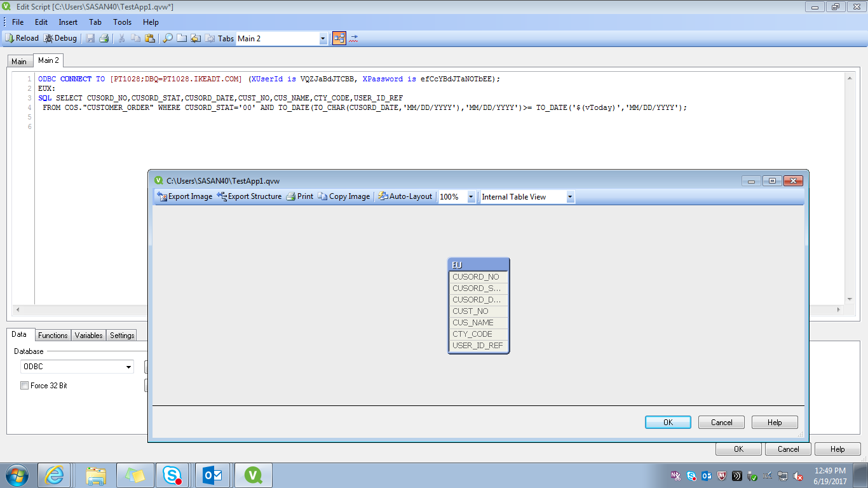
Task: Enable the Force 32 Bit checkbox
Action: [x=25, y=386]
